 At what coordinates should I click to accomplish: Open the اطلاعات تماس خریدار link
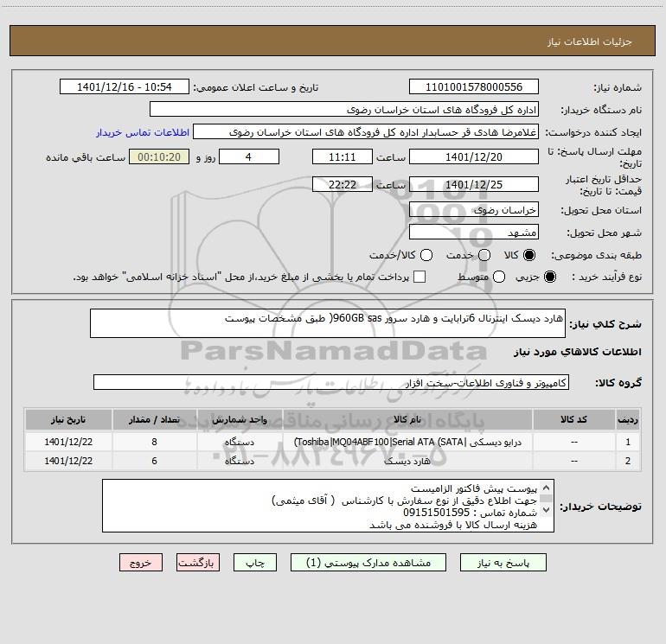point(143,132)
